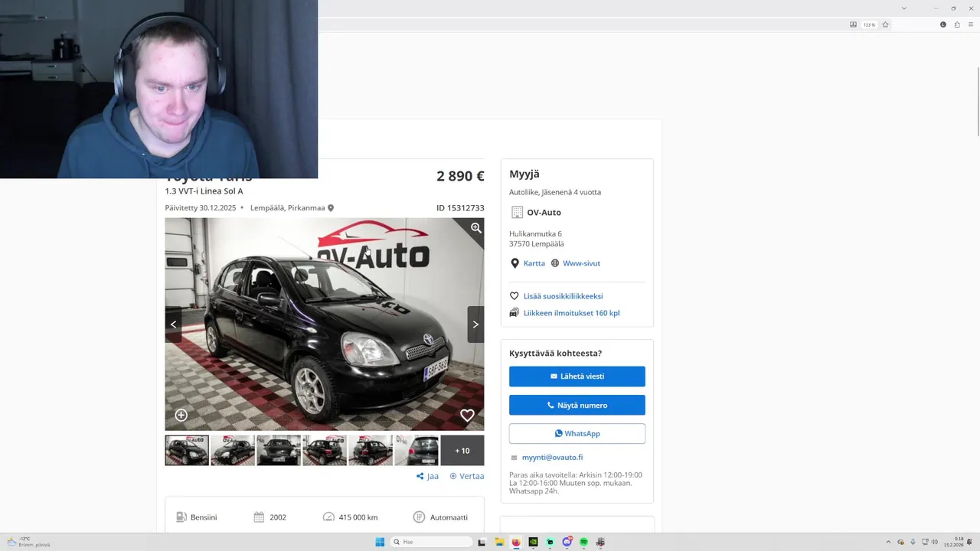The width and height of the screenshot is (980, 551).
Task: Add car to favorites with heart icon
Action: click(x=467, y=415)
